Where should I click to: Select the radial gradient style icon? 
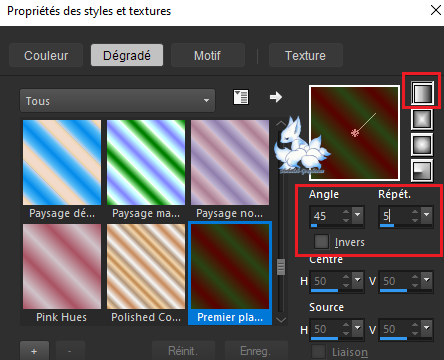click(x=422, y=170)
